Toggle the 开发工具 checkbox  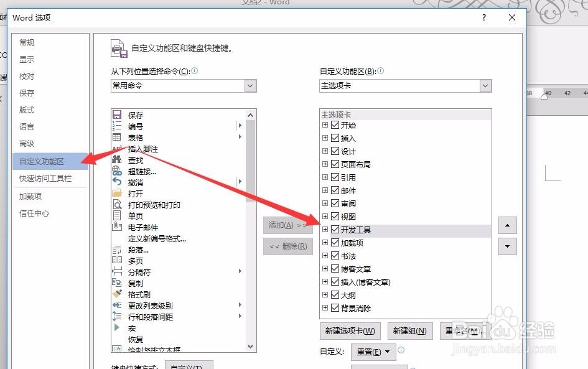[x=335, y=229]
